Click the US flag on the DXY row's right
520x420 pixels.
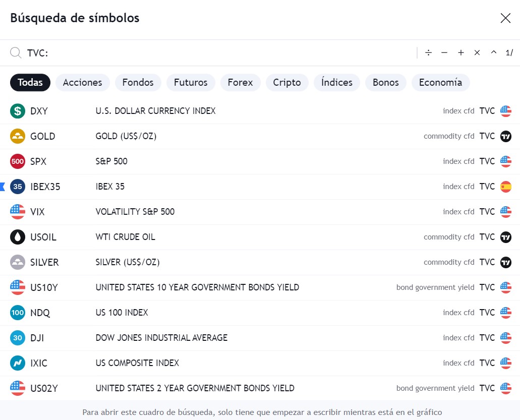pyautogui.click(x=506, y=111)
